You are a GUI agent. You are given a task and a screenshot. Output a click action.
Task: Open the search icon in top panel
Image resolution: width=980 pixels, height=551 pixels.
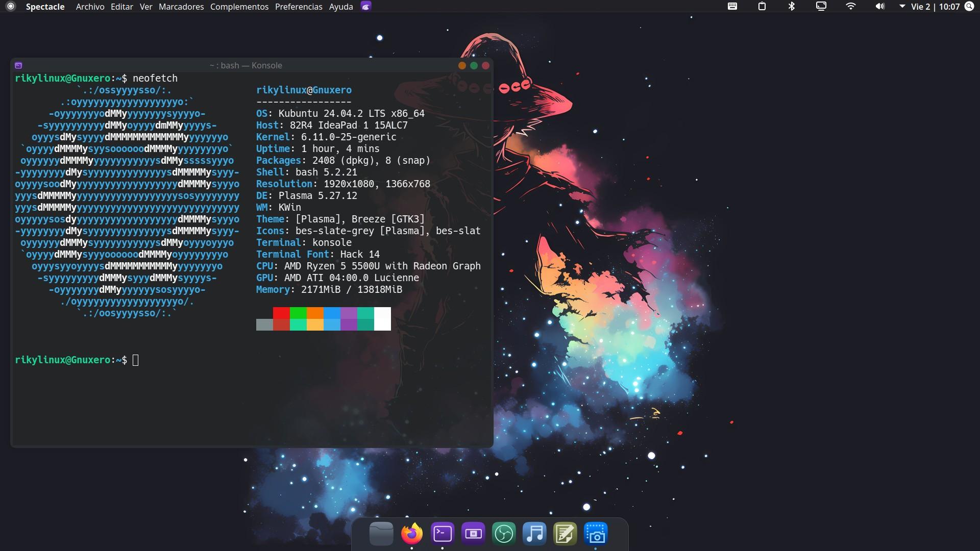[969, 7]
